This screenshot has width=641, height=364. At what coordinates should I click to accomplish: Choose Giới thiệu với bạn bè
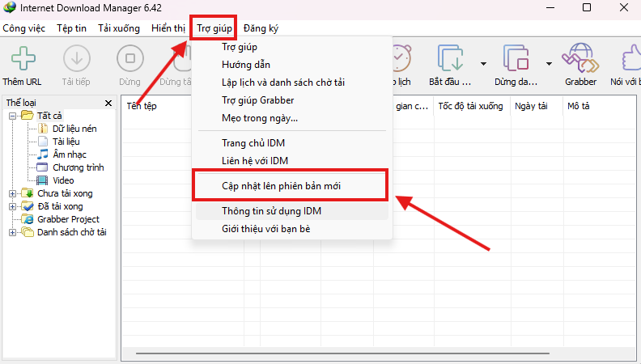pos(292,229)
